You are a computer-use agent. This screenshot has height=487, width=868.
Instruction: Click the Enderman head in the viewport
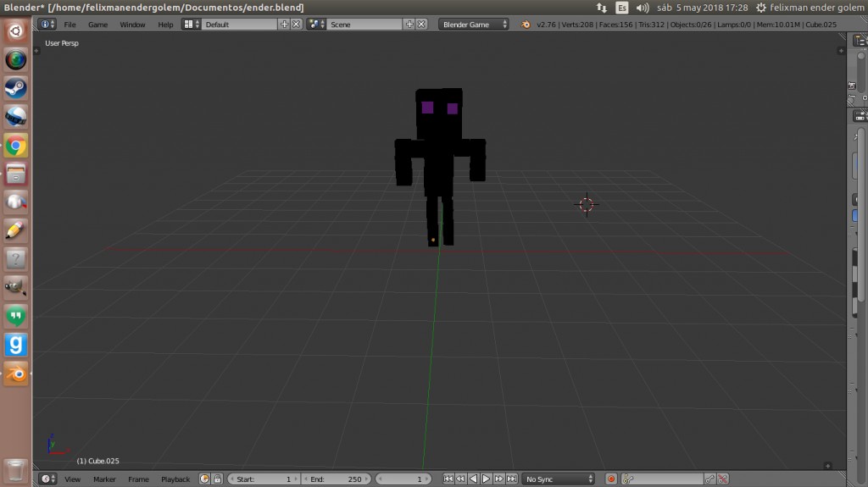click(x=439, y=113)
